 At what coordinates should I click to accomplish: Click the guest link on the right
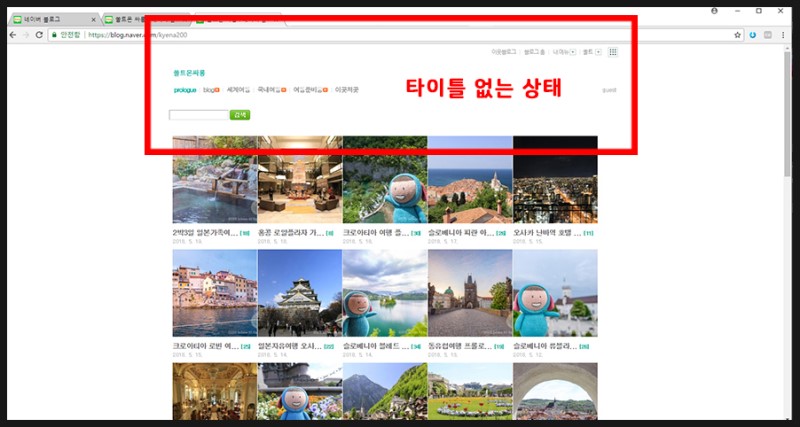(609, 90)
